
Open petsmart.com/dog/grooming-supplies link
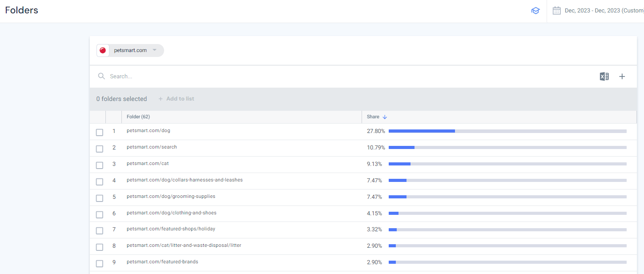171,197
